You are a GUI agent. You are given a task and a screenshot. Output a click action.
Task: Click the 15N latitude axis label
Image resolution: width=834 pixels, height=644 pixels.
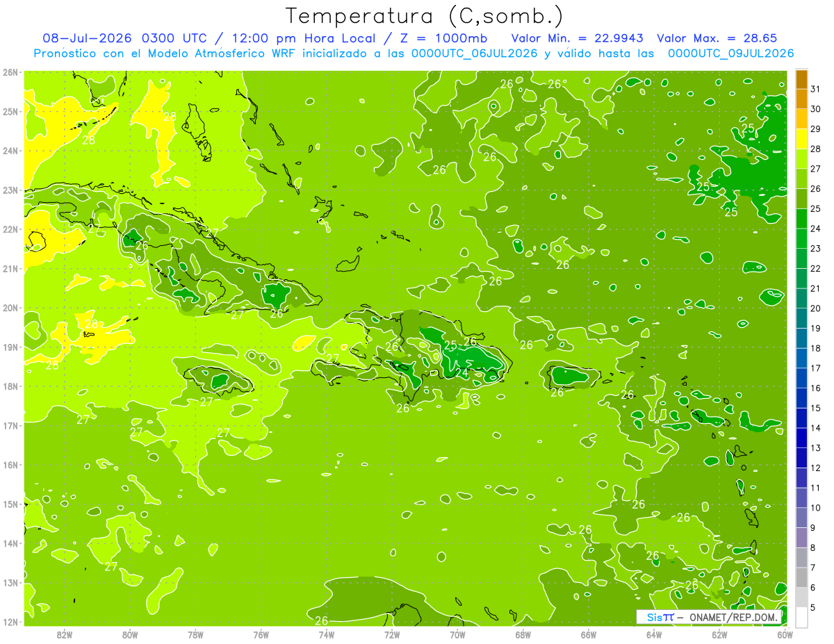[10, 504]
